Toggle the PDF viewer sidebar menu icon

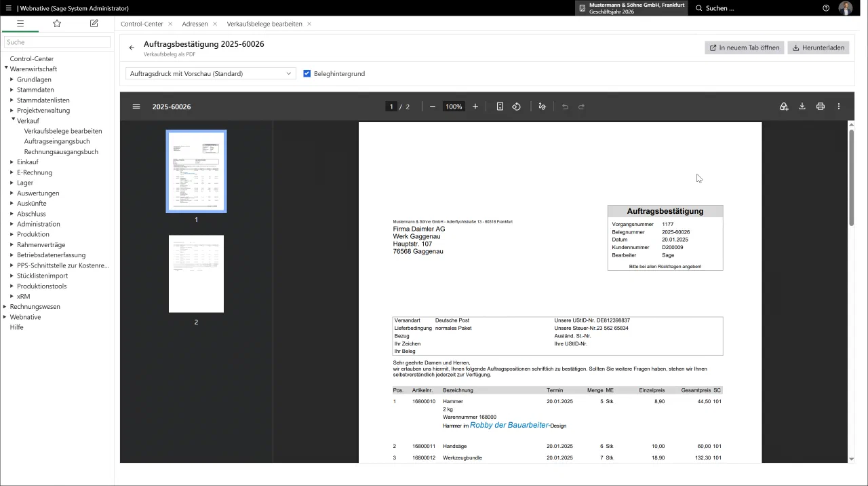(136, 107)
